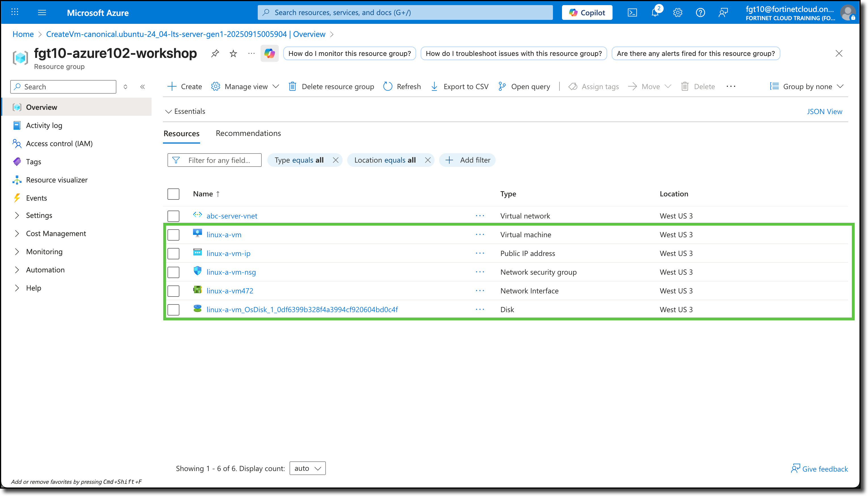
Task: Check the select-all resources checkbox
Action: (173, 194)
